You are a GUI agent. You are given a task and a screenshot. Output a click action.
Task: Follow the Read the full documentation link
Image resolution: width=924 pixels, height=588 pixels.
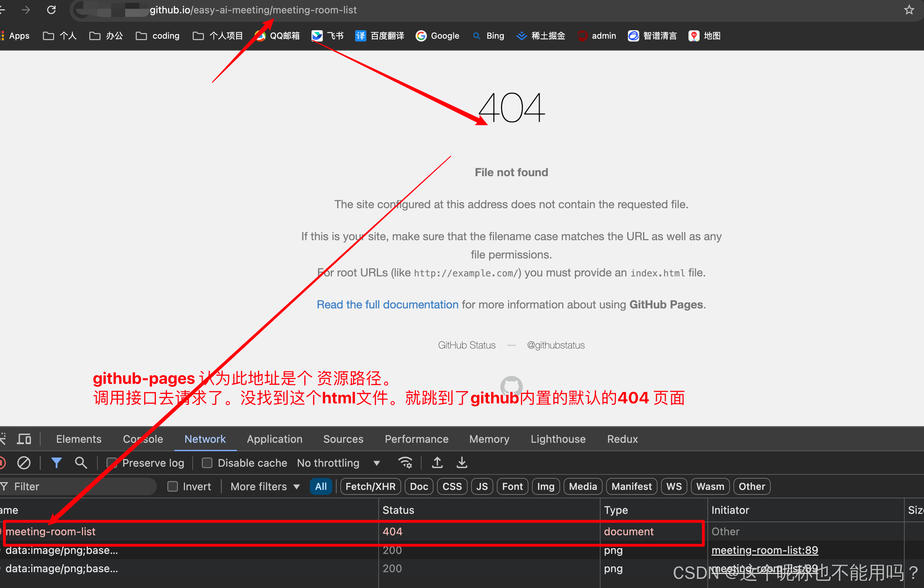pos(387,304)
